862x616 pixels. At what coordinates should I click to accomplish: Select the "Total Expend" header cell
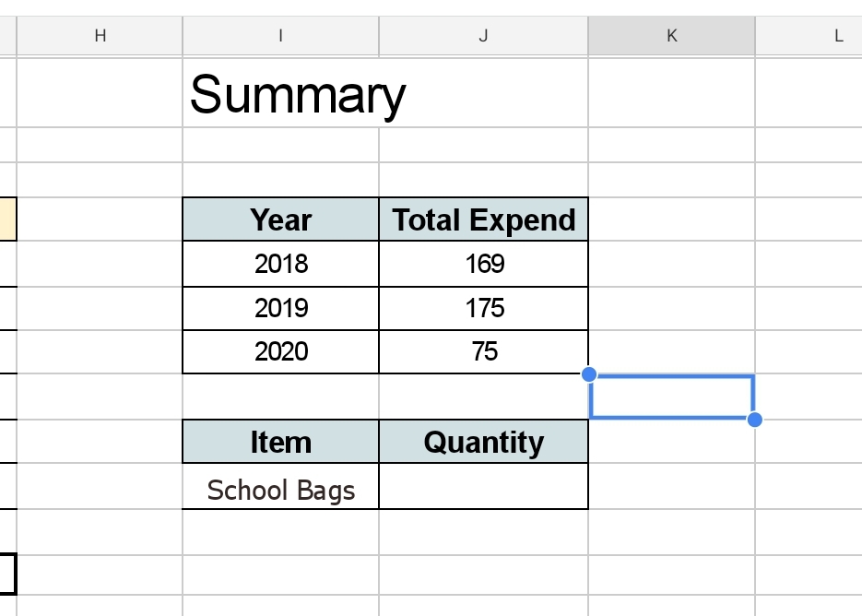pos(483,219)
